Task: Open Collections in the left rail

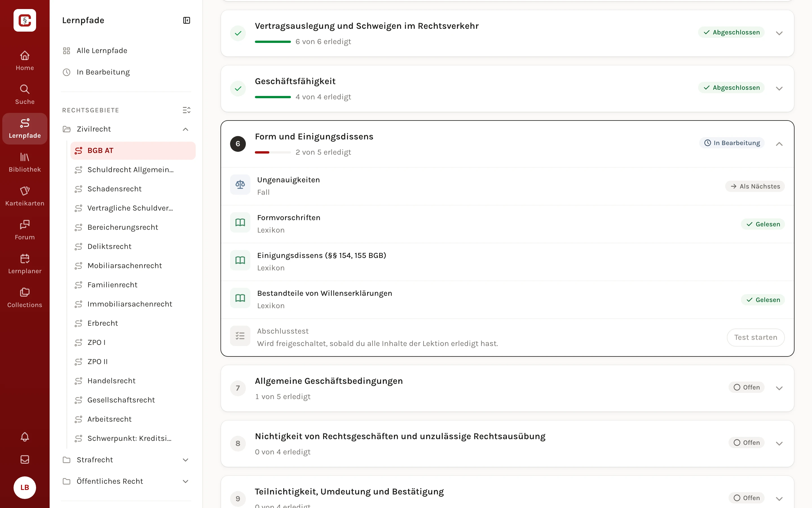Action: click(25, 298)
